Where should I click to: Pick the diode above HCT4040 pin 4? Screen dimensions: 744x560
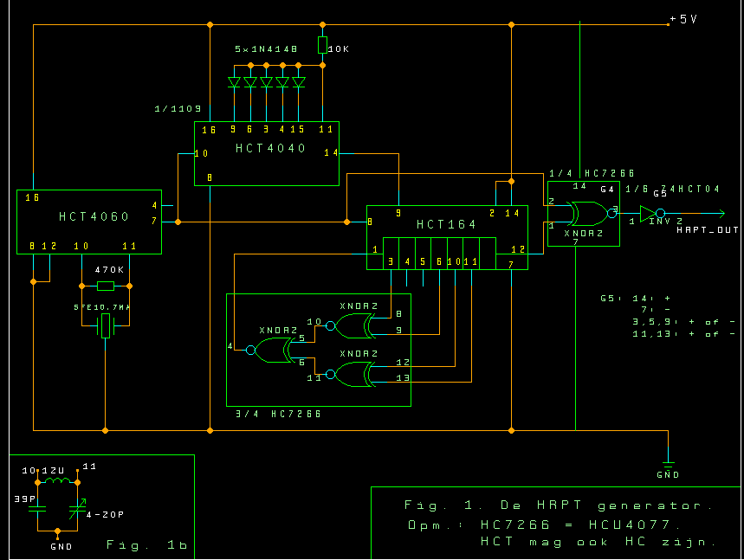[x=282, y=82]
